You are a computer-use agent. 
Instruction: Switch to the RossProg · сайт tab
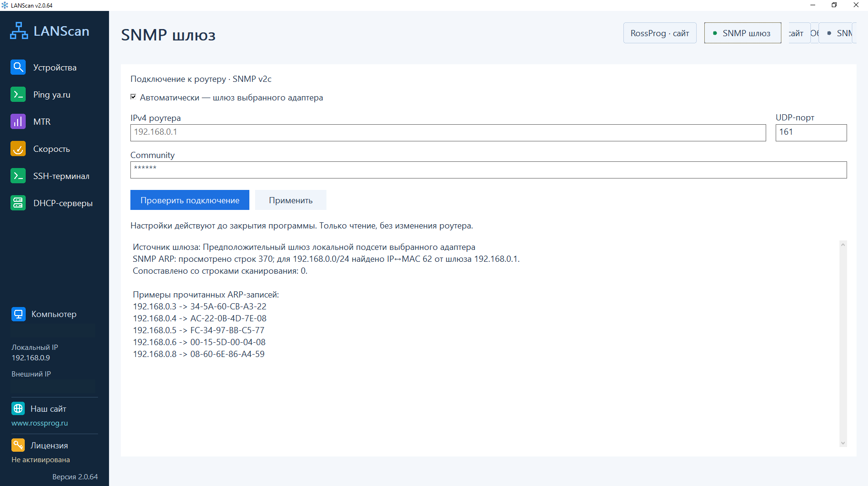(660, 33)
